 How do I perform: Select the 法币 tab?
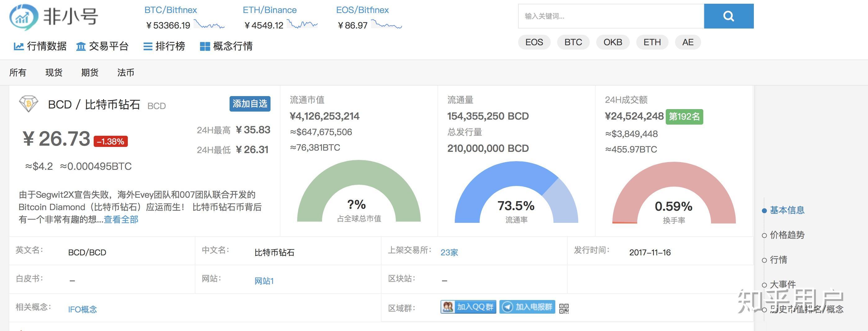point(126,73)
